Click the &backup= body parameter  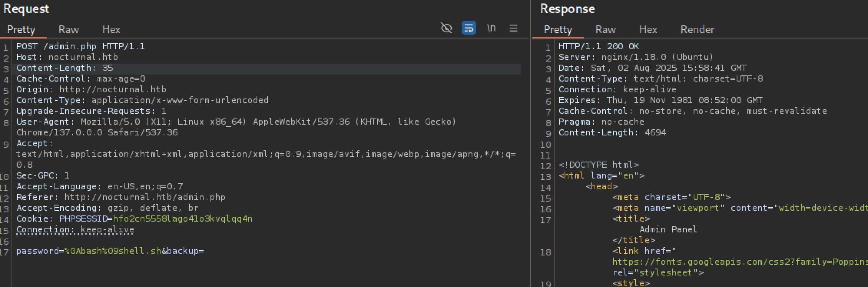pyautogui.click(x=183, y=251)
